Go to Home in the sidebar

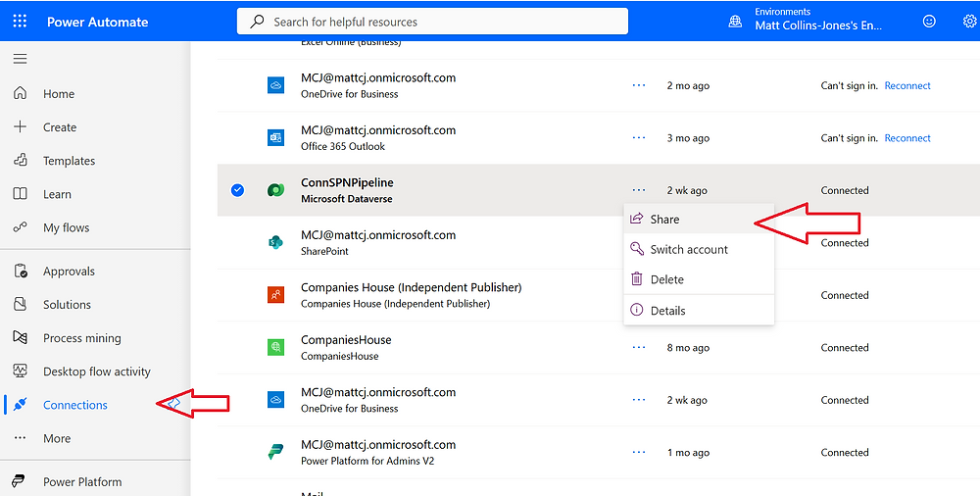59,94
